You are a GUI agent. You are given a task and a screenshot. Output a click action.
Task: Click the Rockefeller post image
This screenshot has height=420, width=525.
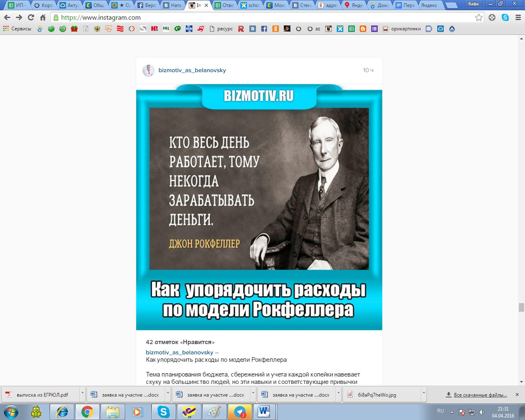click(259, 207)
